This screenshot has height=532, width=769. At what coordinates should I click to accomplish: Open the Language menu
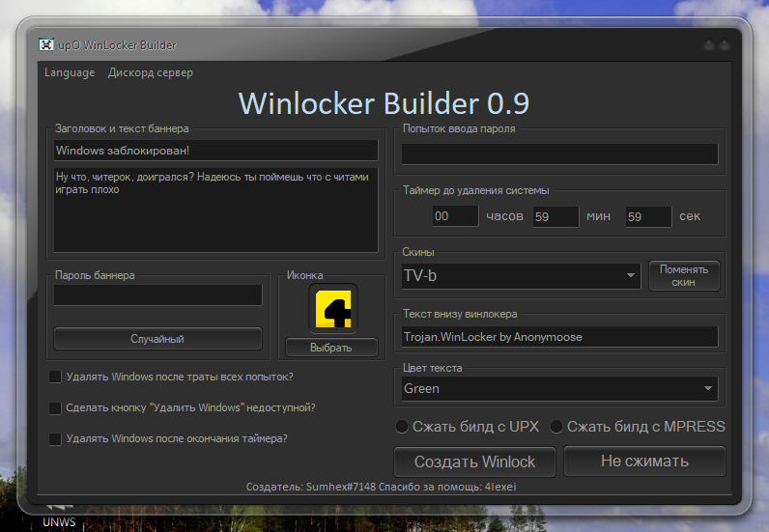70,72
